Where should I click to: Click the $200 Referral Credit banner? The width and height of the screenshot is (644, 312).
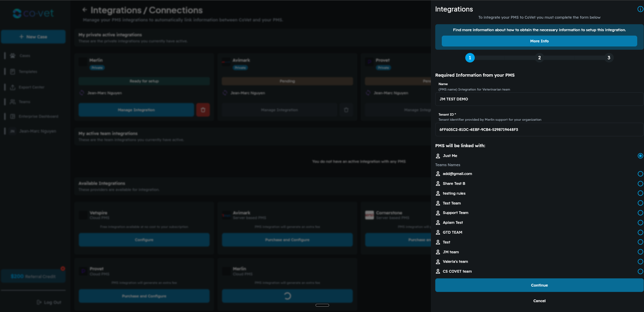(33, 276)
